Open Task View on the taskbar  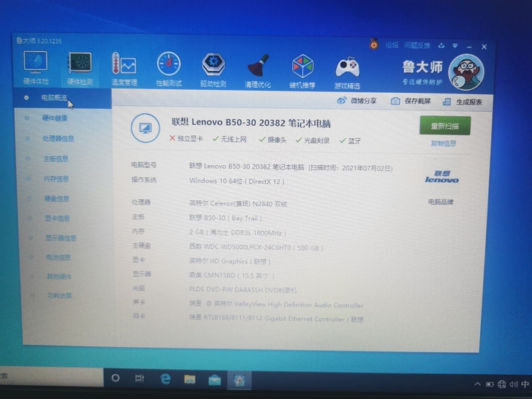140,378
